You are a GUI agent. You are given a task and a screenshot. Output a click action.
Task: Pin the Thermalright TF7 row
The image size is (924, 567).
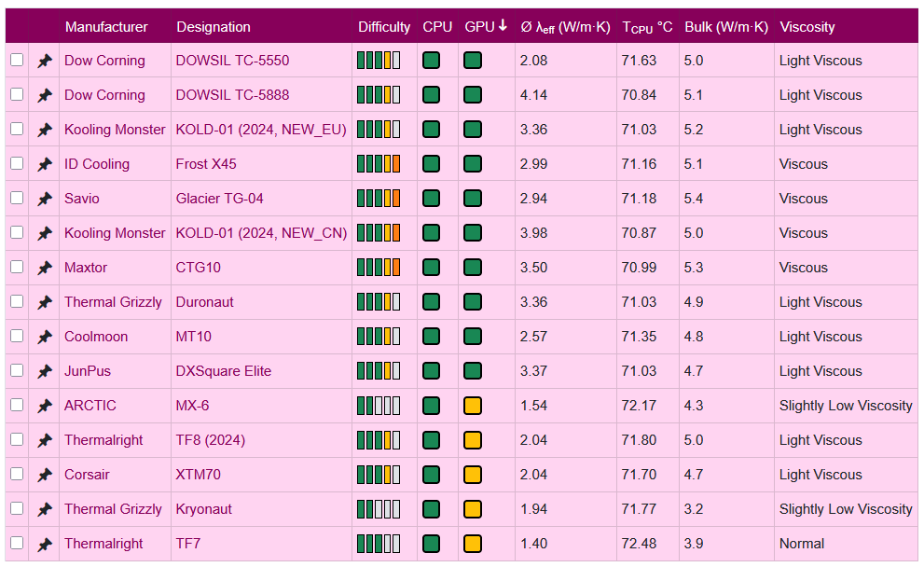pyautogui.click(x=44, y=544)
